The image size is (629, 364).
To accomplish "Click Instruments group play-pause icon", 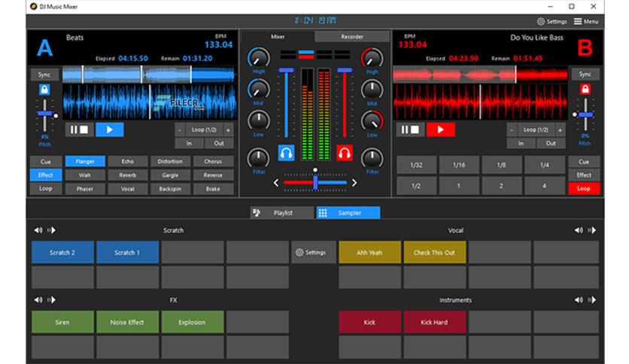I will coord(591,300).
